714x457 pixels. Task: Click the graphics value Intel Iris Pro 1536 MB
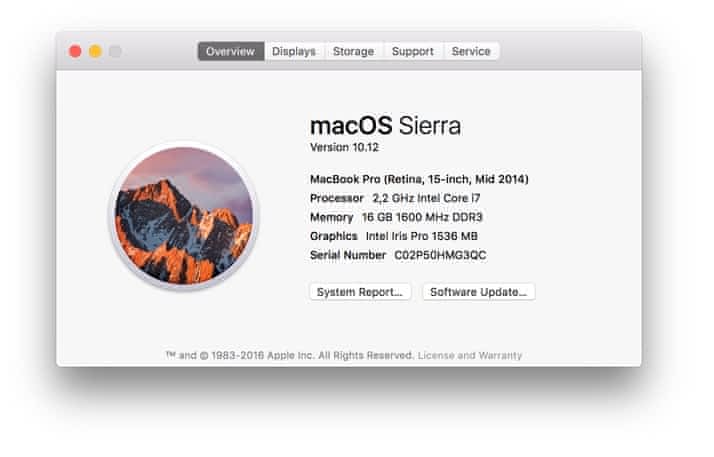pyautogui.click(x=422, y=236)
